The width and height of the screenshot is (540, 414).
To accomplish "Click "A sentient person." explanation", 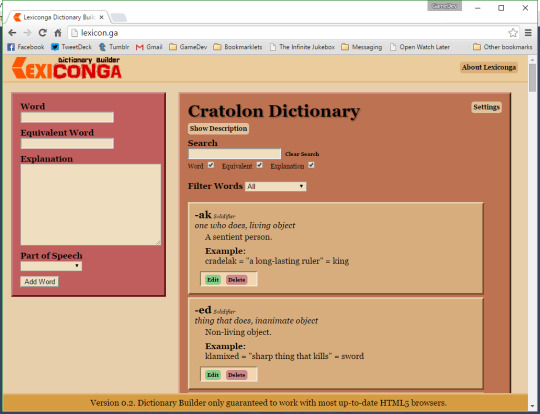I will (238, 237).
